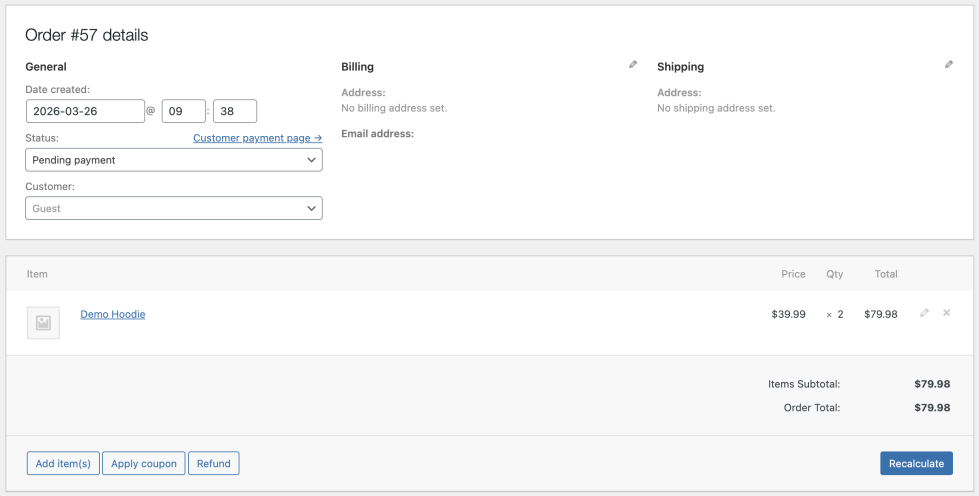Screen dimensions: 979x496
Task: Click the Date created field
Action: (85, 111)
